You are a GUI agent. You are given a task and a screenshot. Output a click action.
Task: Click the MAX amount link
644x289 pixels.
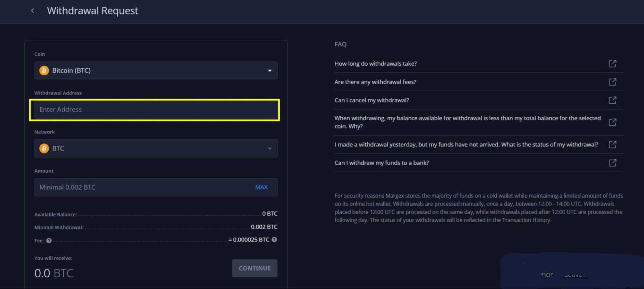tap(261, 187)
